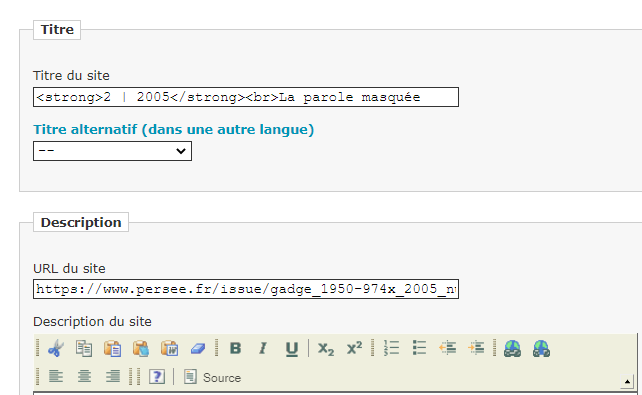
Task: Toggle Bold formatting
Action: (x=235, y=348)
